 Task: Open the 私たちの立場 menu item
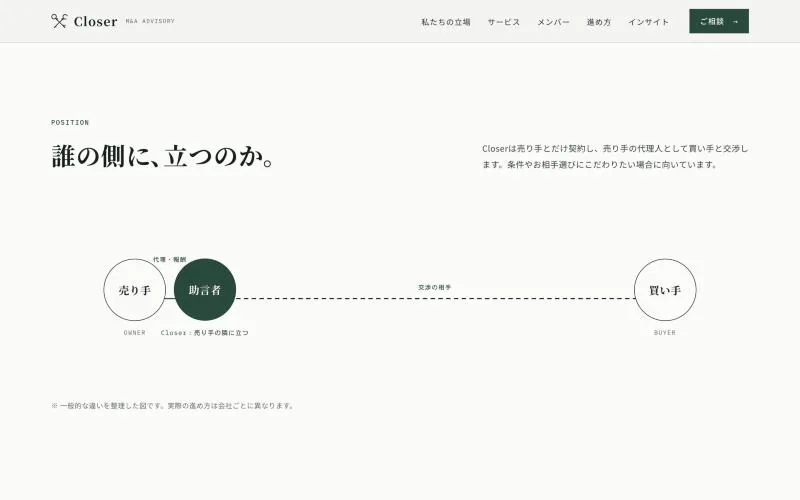click(446, 22)
